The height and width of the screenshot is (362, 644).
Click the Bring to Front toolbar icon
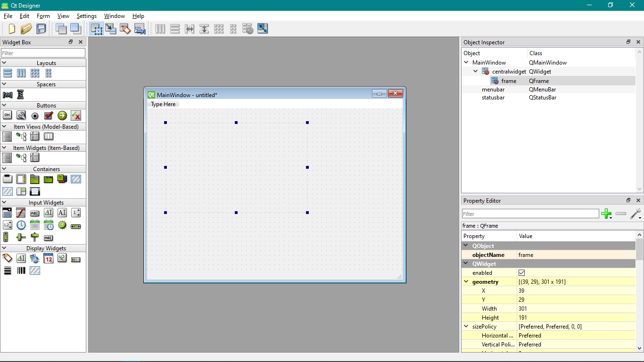75,29
